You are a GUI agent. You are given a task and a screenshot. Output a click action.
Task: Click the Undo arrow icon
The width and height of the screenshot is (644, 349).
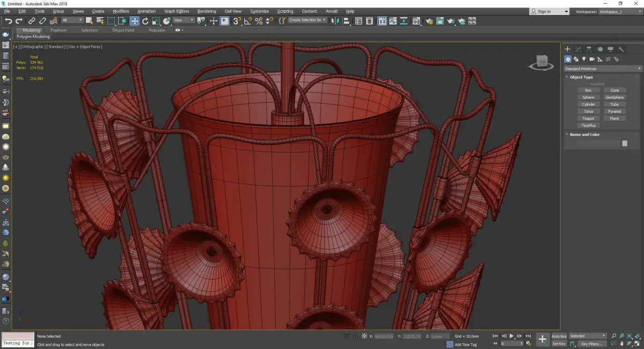coord(9,21)
